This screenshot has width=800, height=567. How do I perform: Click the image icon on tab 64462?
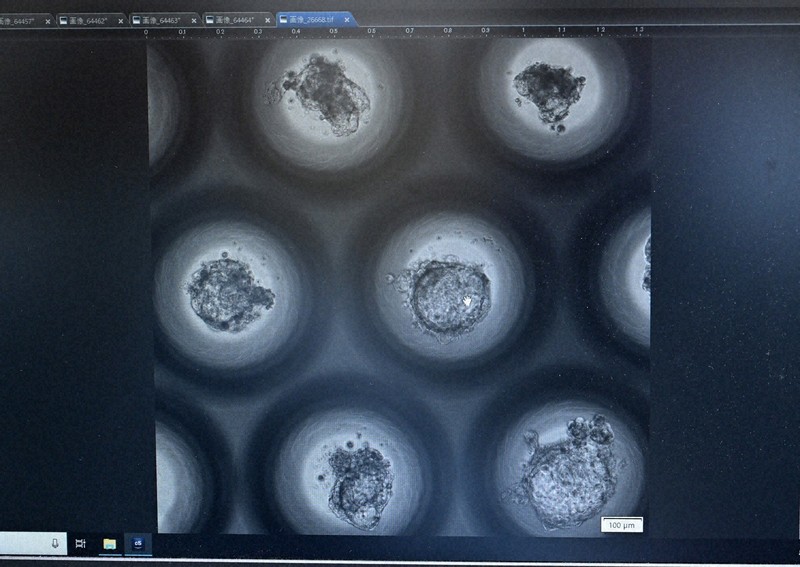pyautogui.click(x=64, y=20)
